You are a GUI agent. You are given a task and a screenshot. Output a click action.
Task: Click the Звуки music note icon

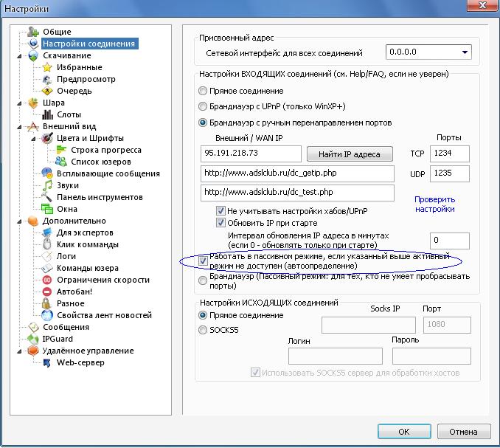coord(48,185)
